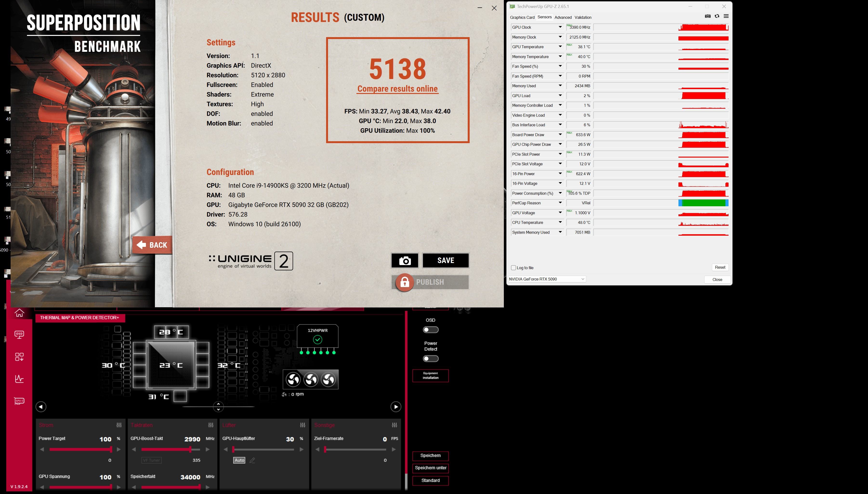Open the OSD icon in the red sidebar
Screen dimensions: 868x494
[x=19, y=334]
